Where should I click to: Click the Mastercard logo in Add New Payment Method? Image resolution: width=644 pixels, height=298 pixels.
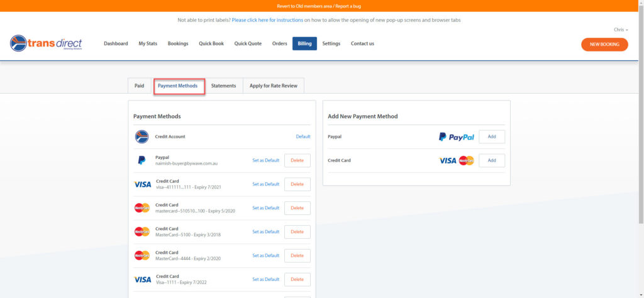[x=466, y=160]
